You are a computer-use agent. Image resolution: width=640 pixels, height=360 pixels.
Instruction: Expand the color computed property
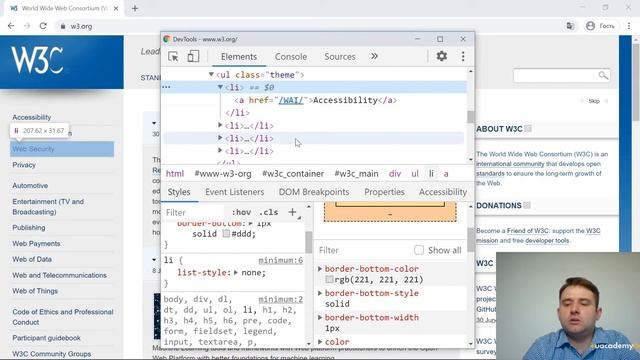[x=320, y=342]
